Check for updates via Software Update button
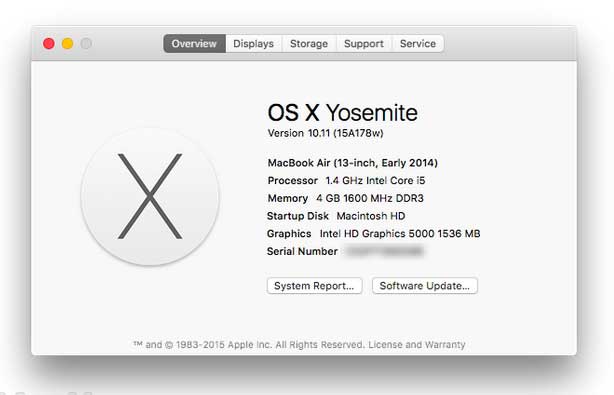This screenshot has width=614, height=395. (x=424, y=286)
